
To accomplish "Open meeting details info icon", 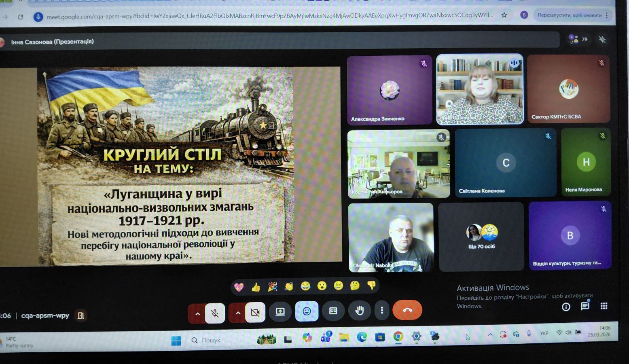I will coord(566,307).
